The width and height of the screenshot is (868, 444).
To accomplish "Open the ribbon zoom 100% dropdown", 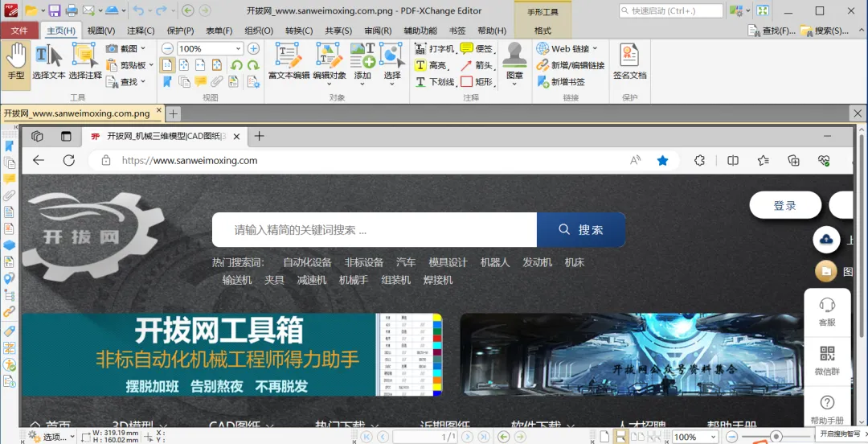I will coord(239,49).
